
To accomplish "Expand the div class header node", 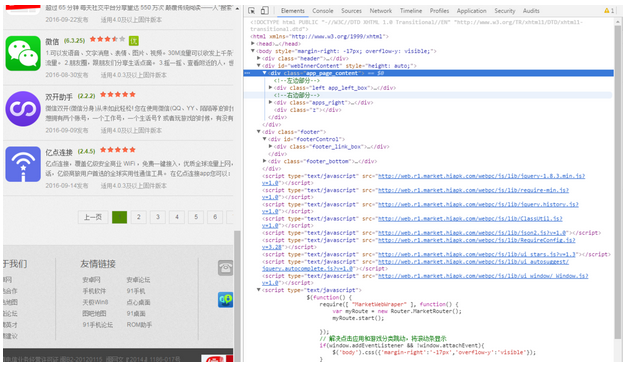I will 259,58.
